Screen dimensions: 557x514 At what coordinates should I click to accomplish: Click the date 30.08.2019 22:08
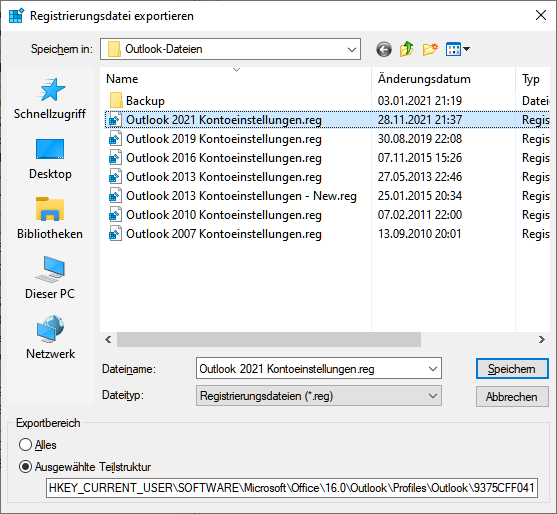click(420, 139)
